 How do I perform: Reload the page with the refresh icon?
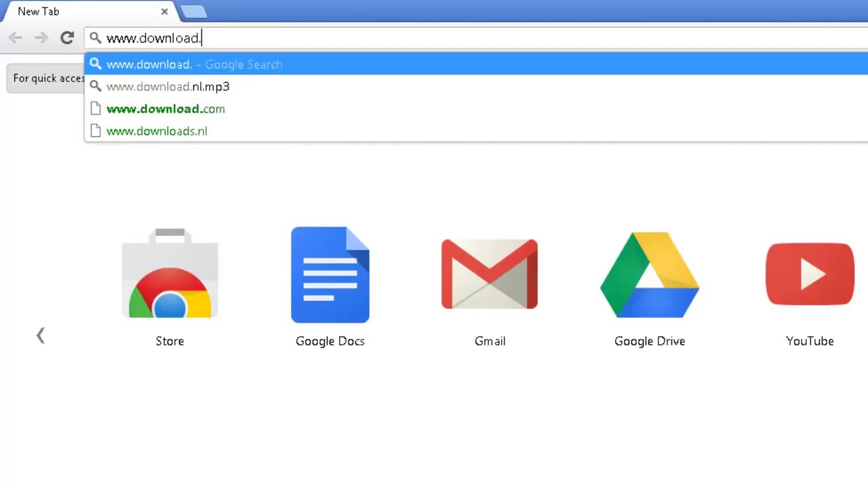point(67,38)
